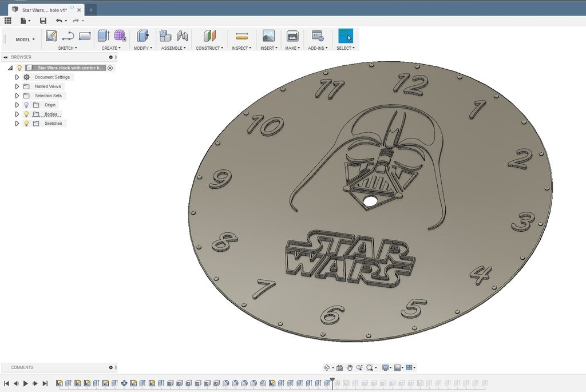Undo the last action
Image resolution: width=586 pixels, height=392 pixels.
pos(59,21)
